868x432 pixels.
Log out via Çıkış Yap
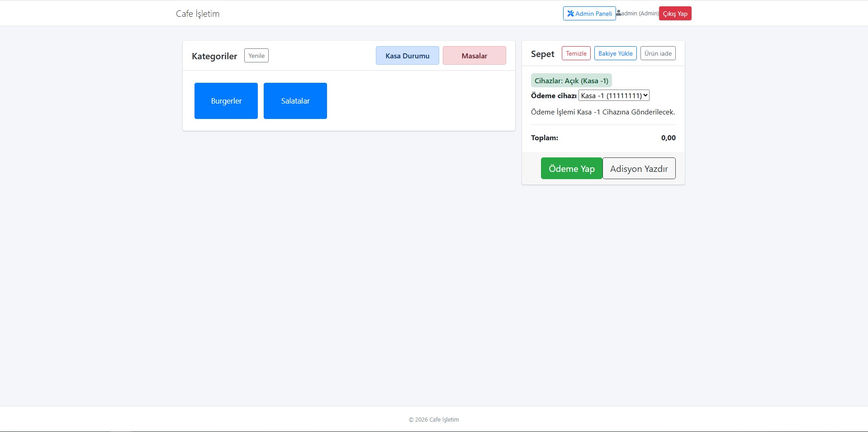675,14
